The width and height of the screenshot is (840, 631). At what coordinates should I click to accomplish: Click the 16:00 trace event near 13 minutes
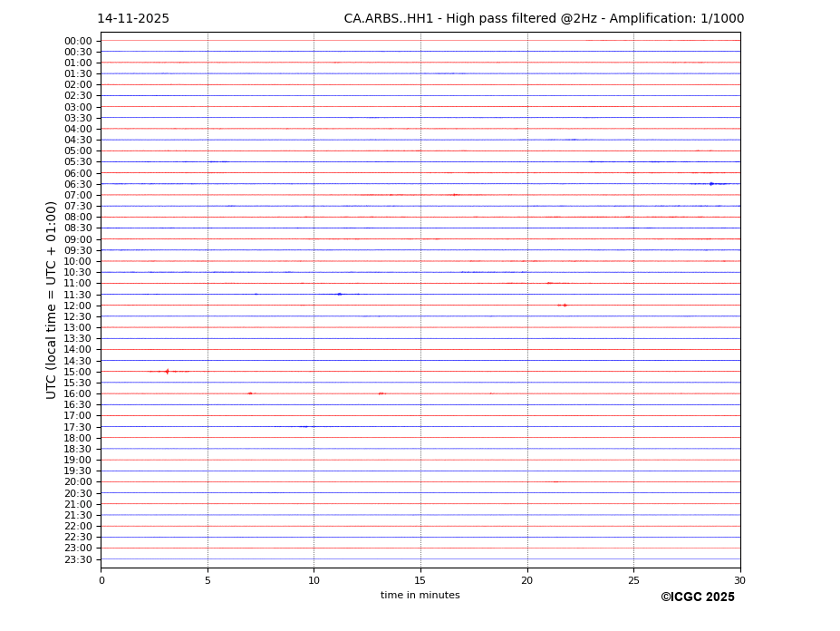pos(381,393)
